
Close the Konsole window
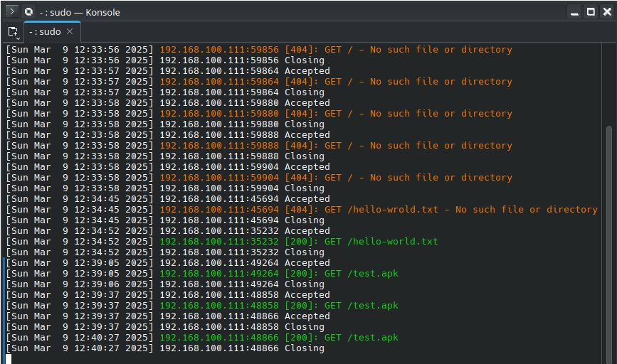click(x=608, y=12)
